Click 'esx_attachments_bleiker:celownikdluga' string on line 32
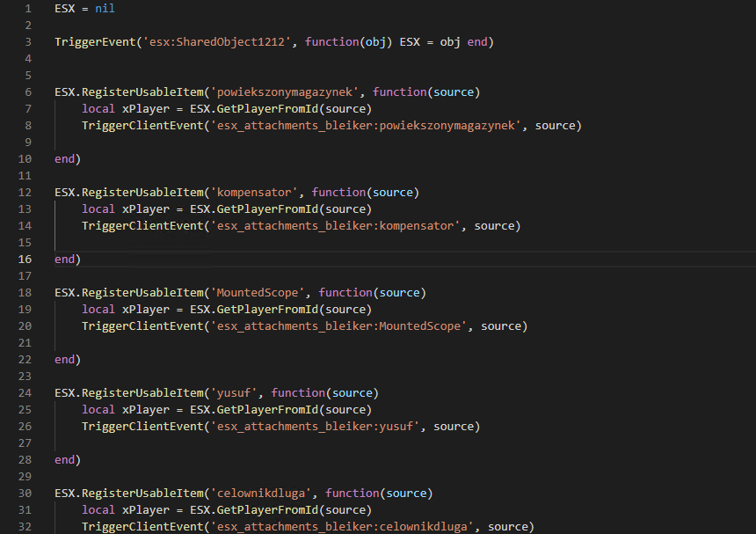 coord(342,527)
